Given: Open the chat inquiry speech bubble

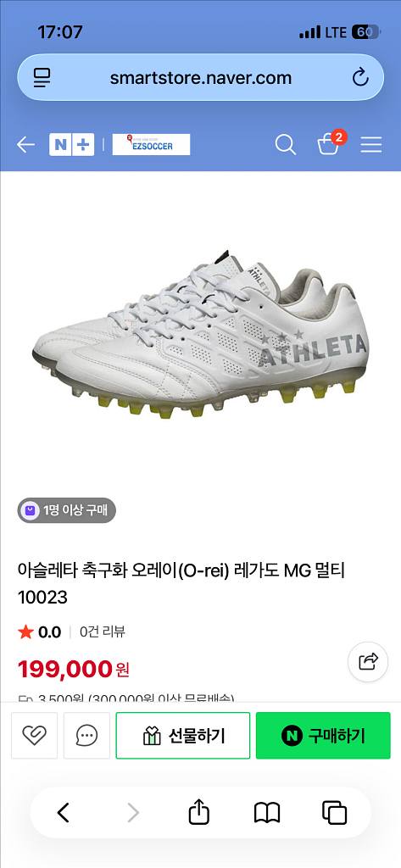Looking at the screenshot, I should pos(87,735).
